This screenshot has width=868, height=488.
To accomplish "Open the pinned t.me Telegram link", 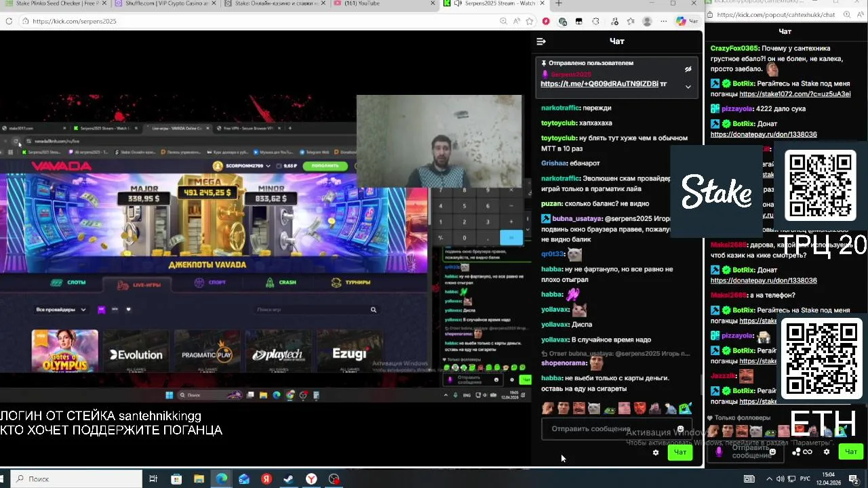I will click(599, 84).
